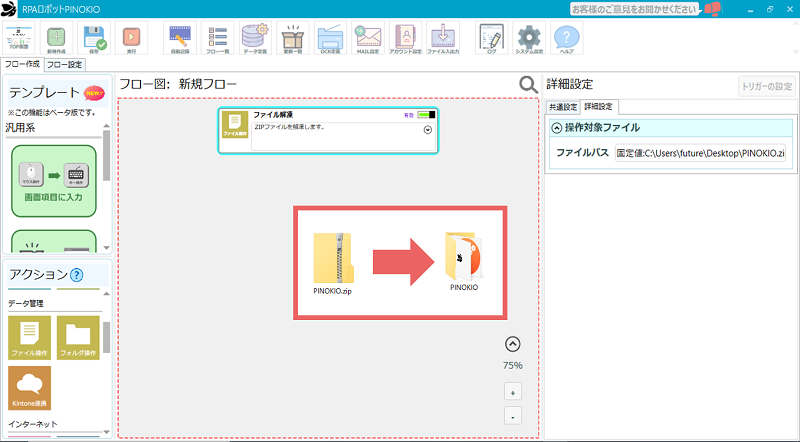The height and width of the screenshot is (442, 800).
Task: Open アカウント設定 account settings
Action: pos(406,38)
